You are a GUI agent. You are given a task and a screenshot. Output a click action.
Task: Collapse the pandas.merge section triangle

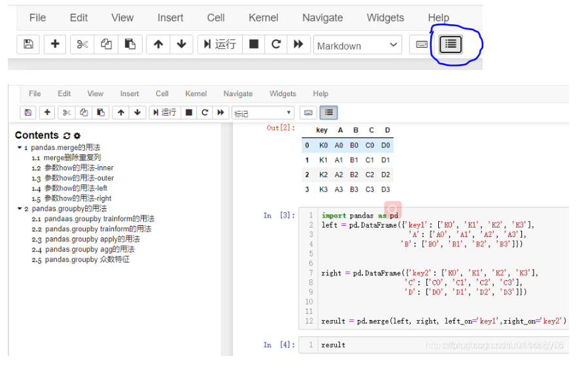(19, 148)
